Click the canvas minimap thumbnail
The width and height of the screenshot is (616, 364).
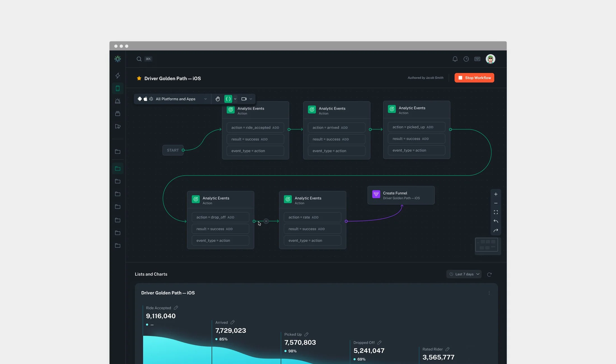point(487,245)
